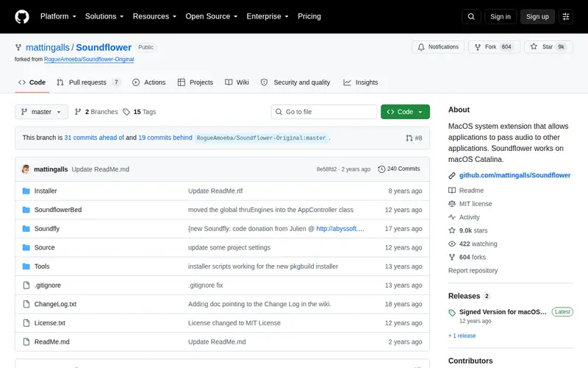This screenshot has height=368, width=588.
Task: Open the Readme book icon in About
Action: [452, 191]
